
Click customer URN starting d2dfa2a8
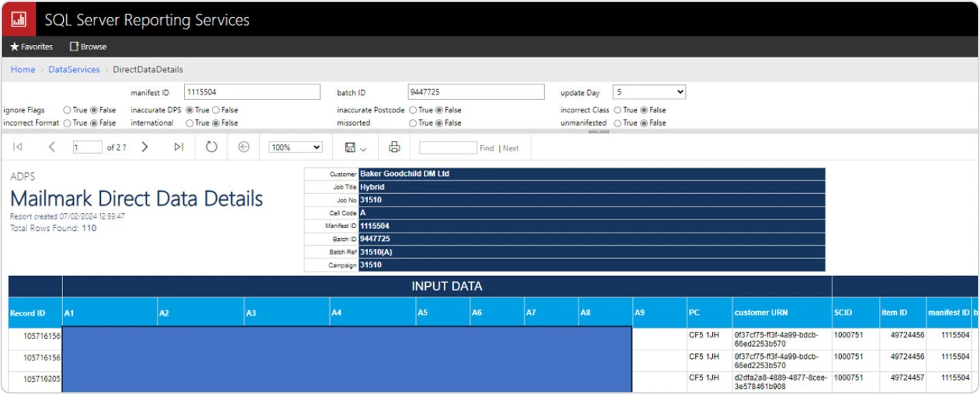782,382
